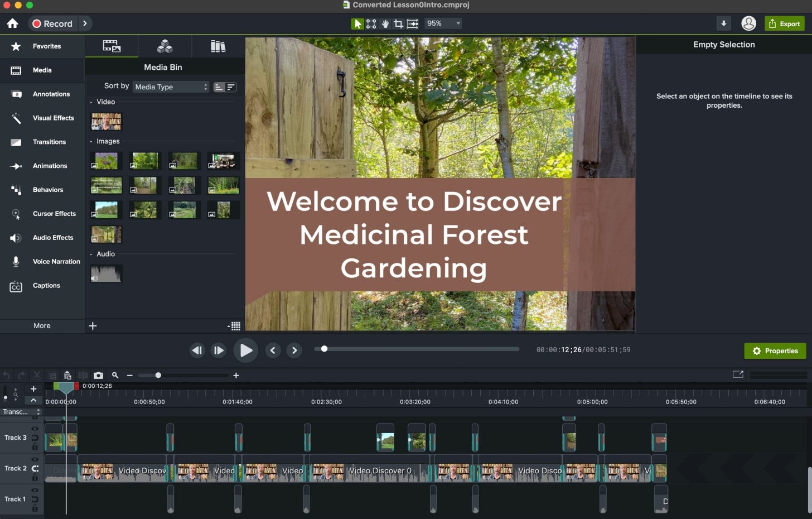Go to the Home screen icon
The image size is (812, 519).
12,23
